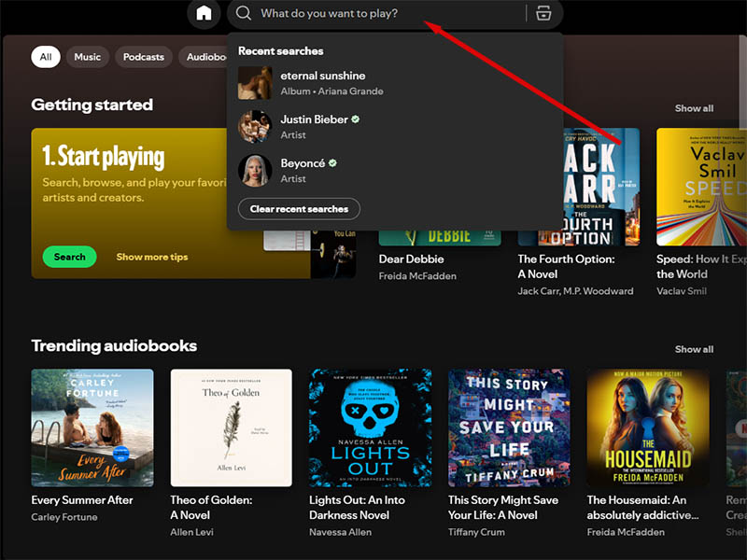Viewport: 747px width, 560px height.
Task: Click Justin Bieber verified badge
Action: [356, 119]
